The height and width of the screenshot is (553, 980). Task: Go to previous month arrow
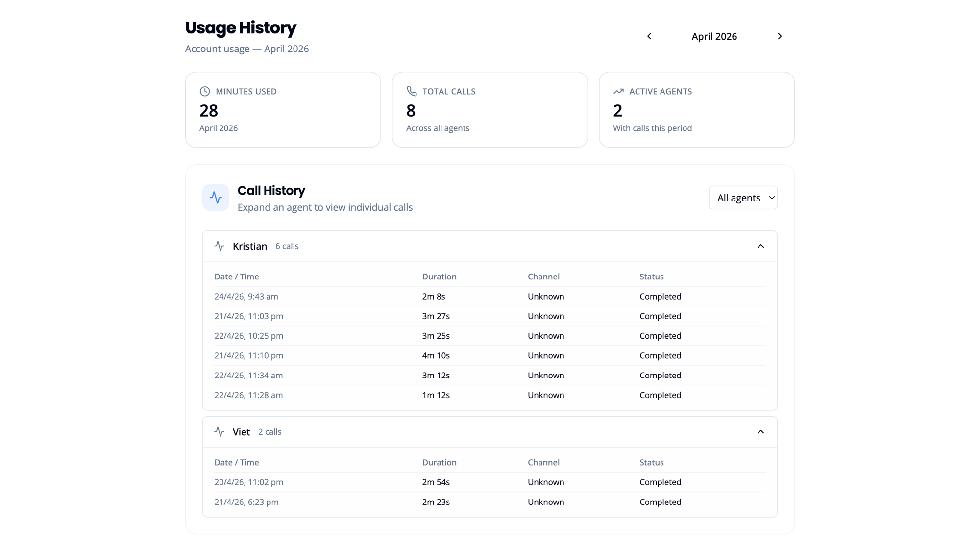649,36
